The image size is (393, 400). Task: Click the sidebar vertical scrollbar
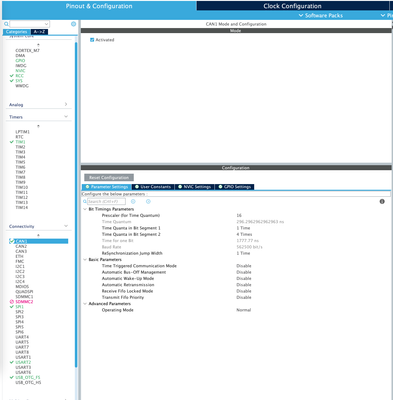click(76, 200)
